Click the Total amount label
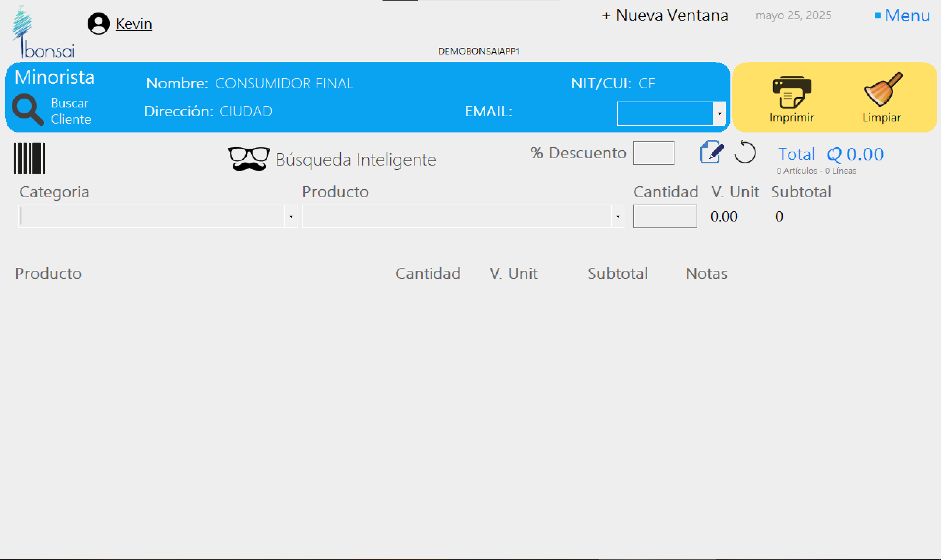 point(796,154)
